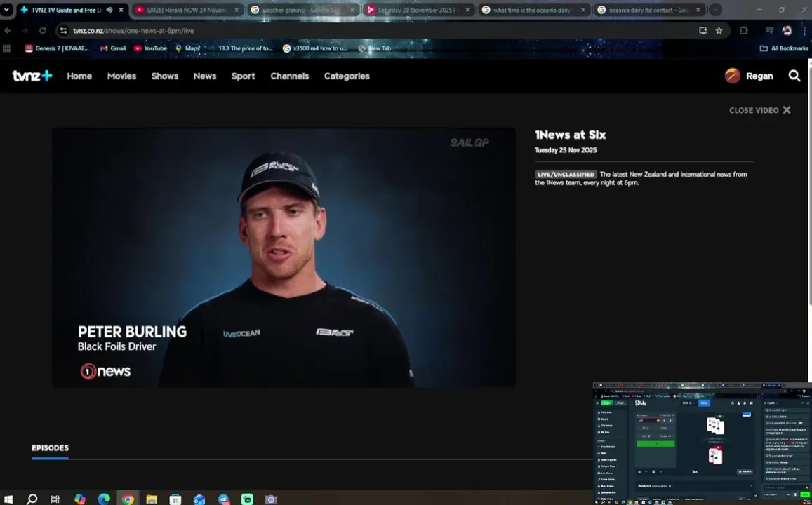Viewport: 812px width, 505px height.
Task: Close the TVNZ TV Guide tab
Action: [x=121, y=10]
